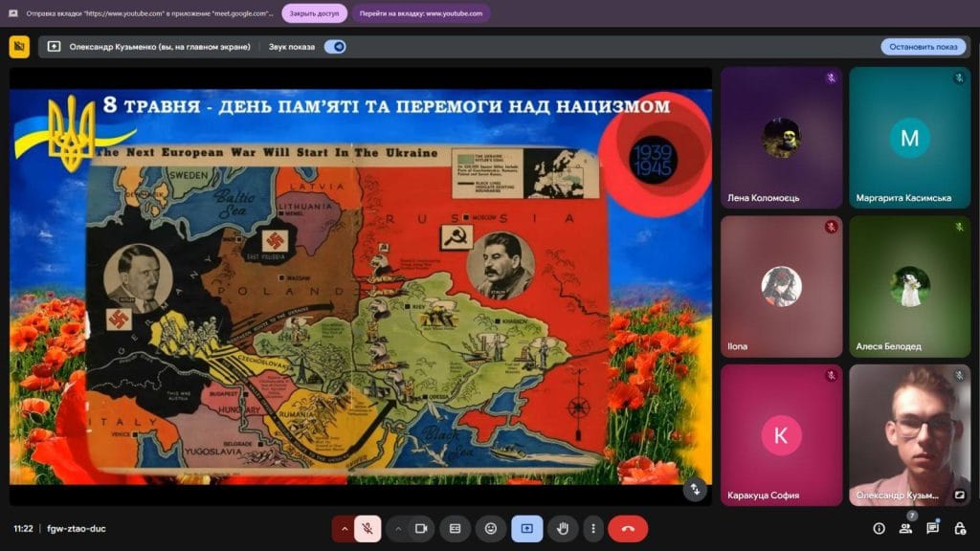
Task: Click the red muted mic icon on Ilona's tile
Action: 831,227
